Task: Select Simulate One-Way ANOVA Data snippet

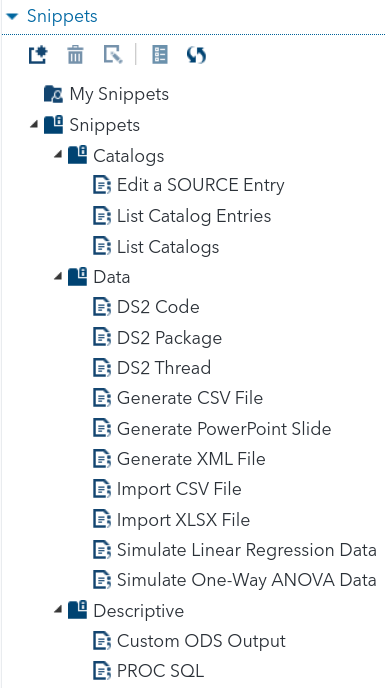Action: [247, 580]
